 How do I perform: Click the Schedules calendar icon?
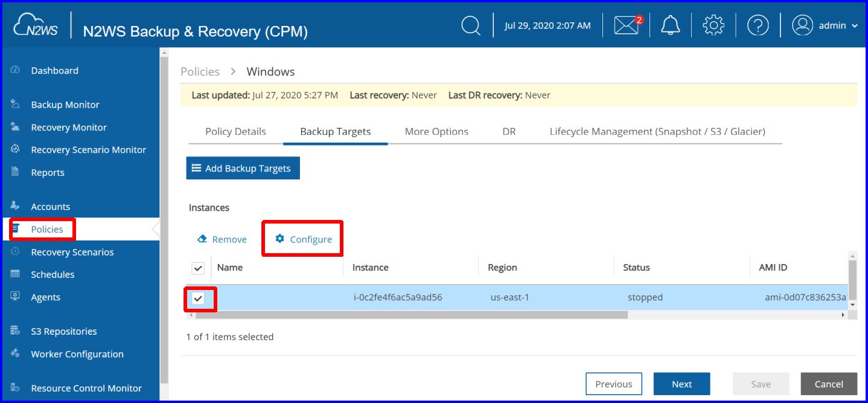tap(16, 274)
